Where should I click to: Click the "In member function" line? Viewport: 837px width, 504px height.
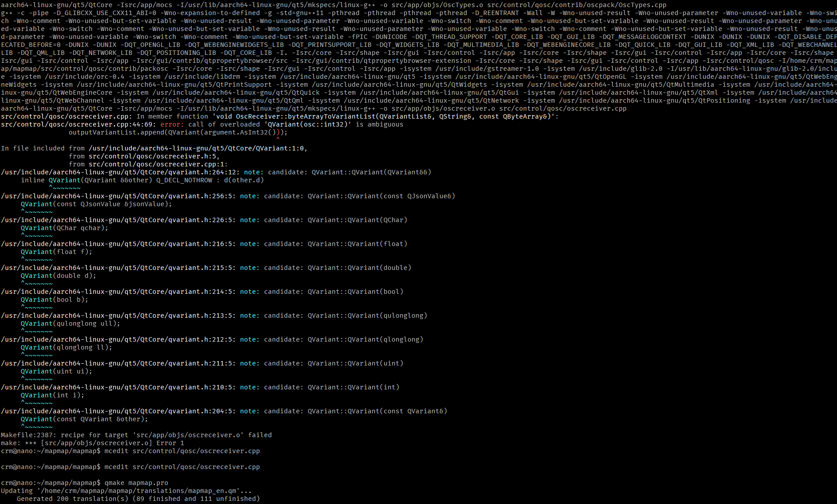pos(279,116)
